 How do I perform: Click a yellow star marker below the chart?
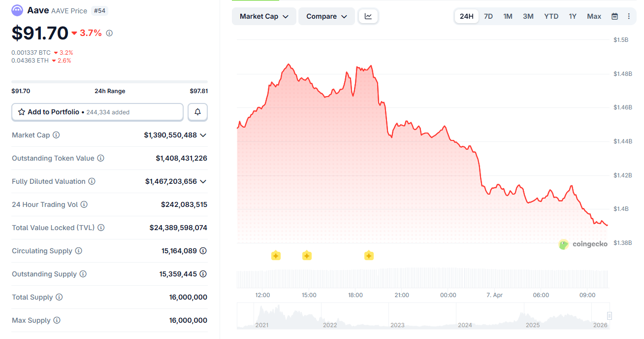(x=276, y=255)
